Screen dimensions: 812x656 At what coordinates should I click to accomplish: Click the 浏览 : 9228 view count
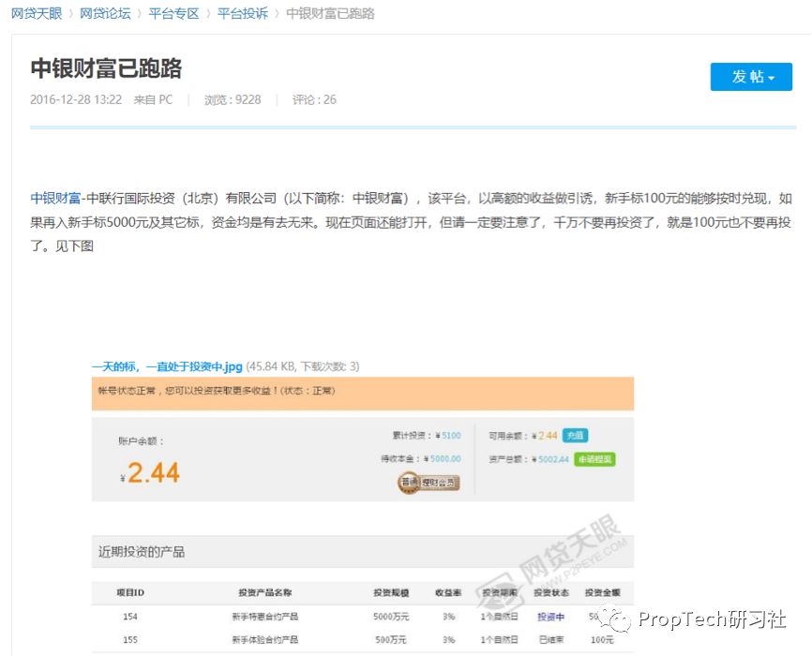[x=233, y=99]
